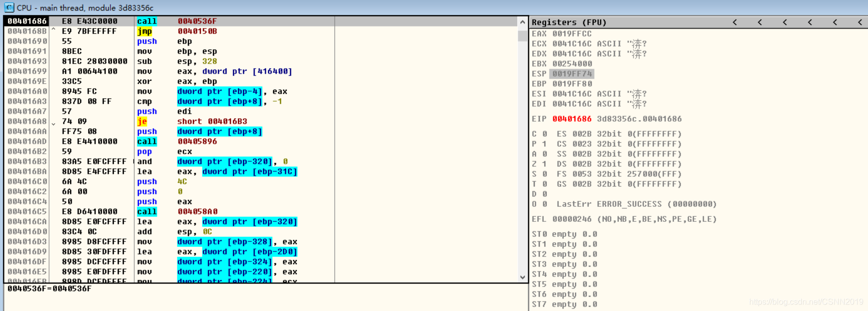868x311 pixels.
Task: Click operand 'dword ptr [ebp-320]' of and
Action: (x=225, y=161)
